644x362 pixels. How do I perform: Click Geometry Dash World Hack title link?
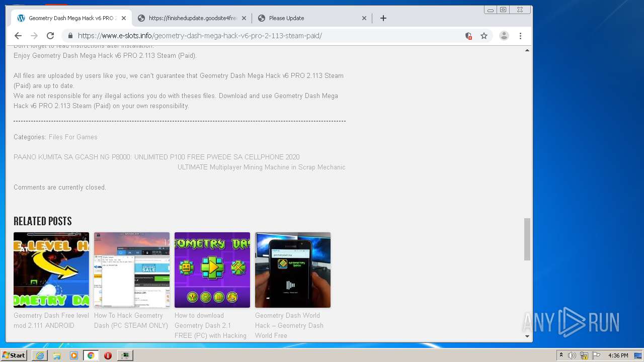[x=289, y=325]
